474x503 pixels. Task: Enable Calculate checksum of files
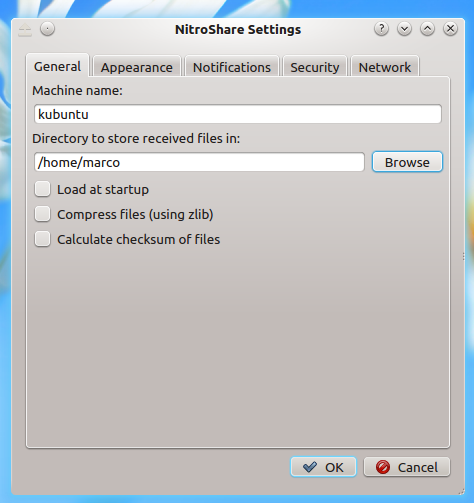42,239
